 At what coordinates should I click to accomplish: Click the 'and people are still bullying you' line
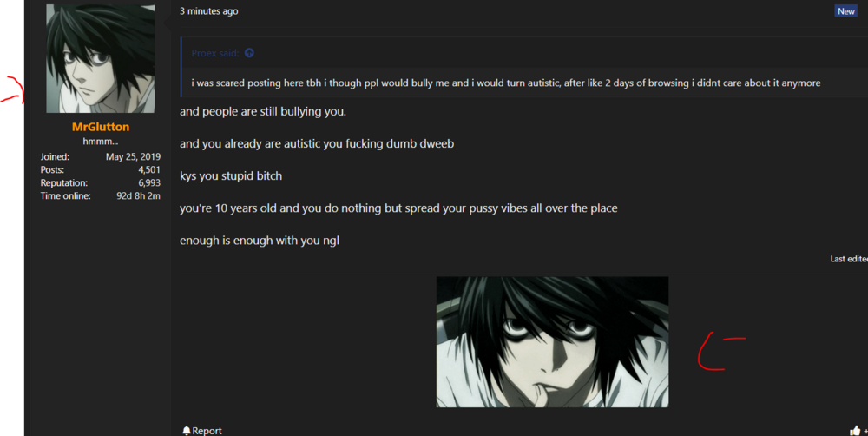263,111
